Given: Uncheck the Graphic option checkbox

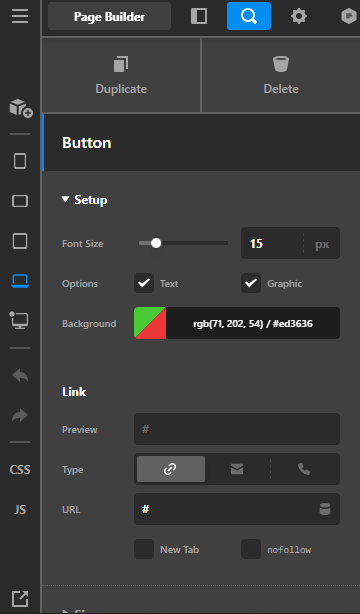Looking at the screenshot, I should coord(251,283).
